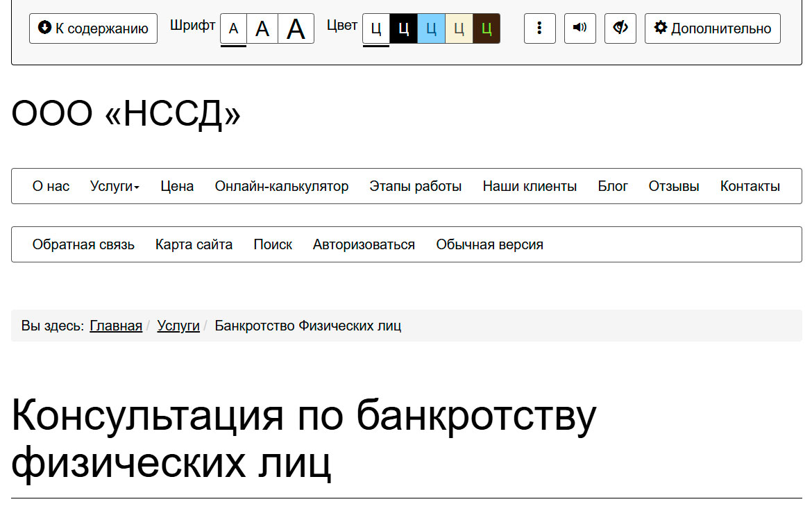The height and width of the screenshot is (520, 812).
Task: Choose the beige color scheme
Action: point(459,29)
